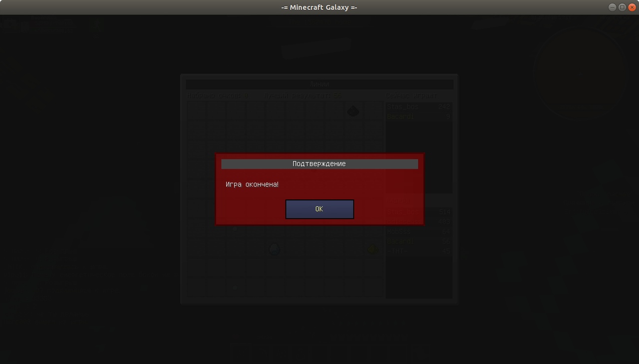Select the dark ball at the board's top
This screenshot has width=639, height=364.
point(353,111)
